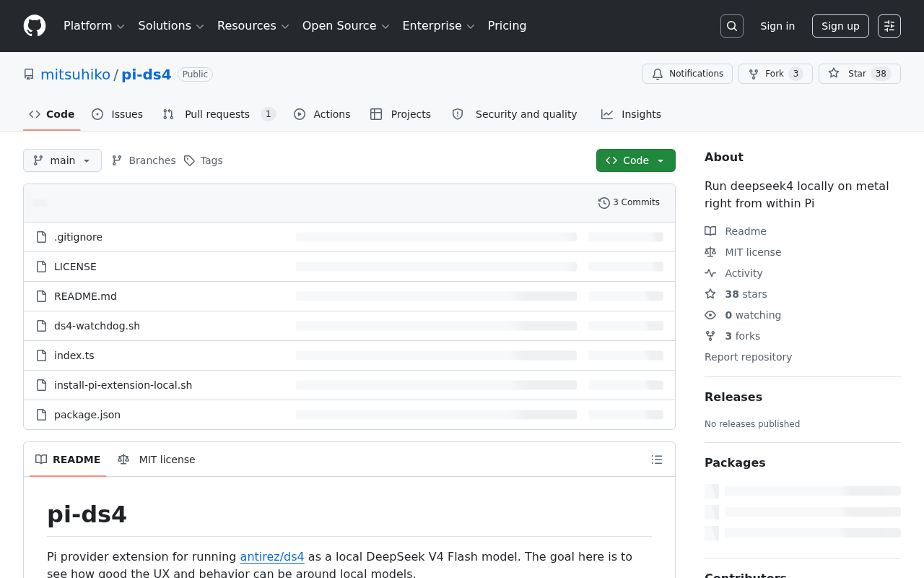Expand the Resources menu
This screenshot has height=578, width=924.
coord(253,26)
